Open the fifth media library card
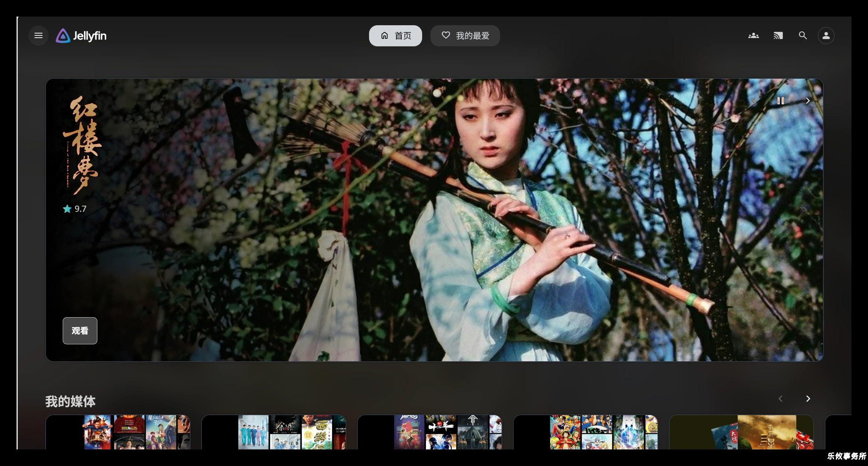 pos(741,432)
